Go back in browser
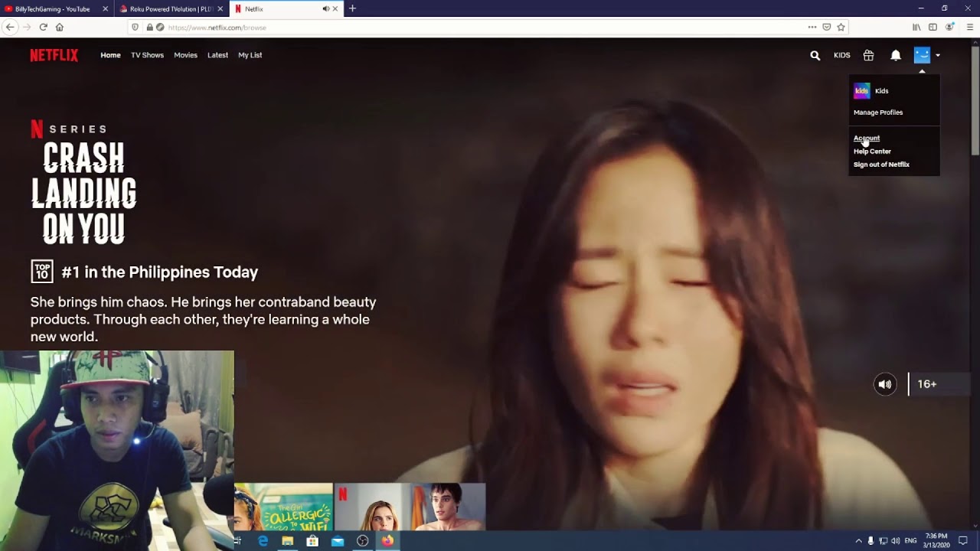980x551 pixels. click(x=10, y=27)
